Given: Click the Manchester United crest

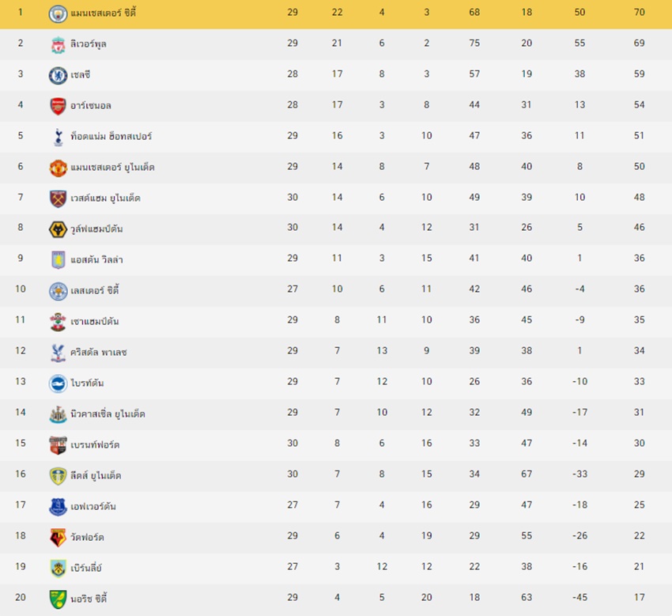Looking at the screenshot, I should click(x=58, y=168).
